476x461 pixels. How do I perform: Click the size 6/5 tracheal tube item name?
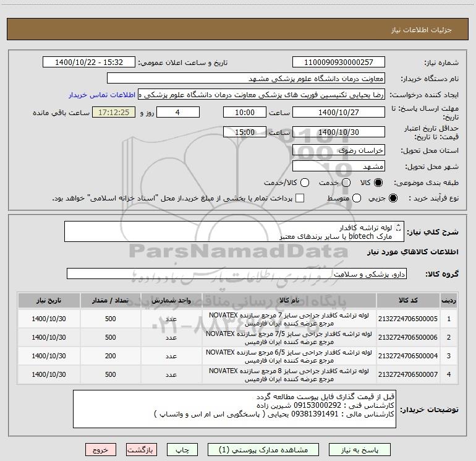(x=289, y=356)
